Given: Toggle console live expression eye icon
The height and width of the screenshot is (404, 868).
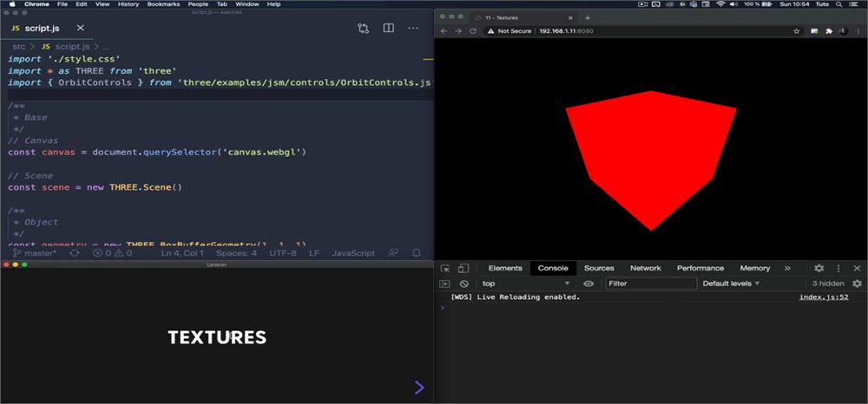Looking at the screenshot, I should [589, 283].
